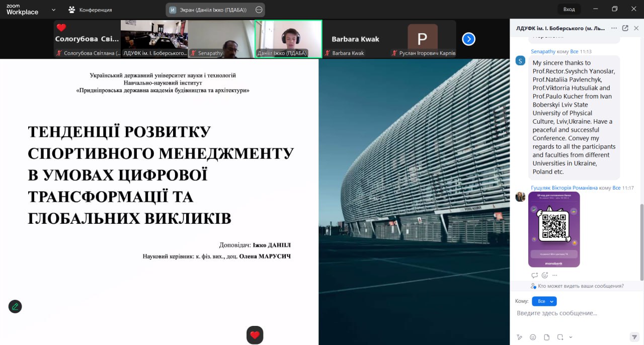Open the emoji picker in chat toolbar
This screenshot has height=345, width=644.
pyautogui.click(x=533, y=337)
